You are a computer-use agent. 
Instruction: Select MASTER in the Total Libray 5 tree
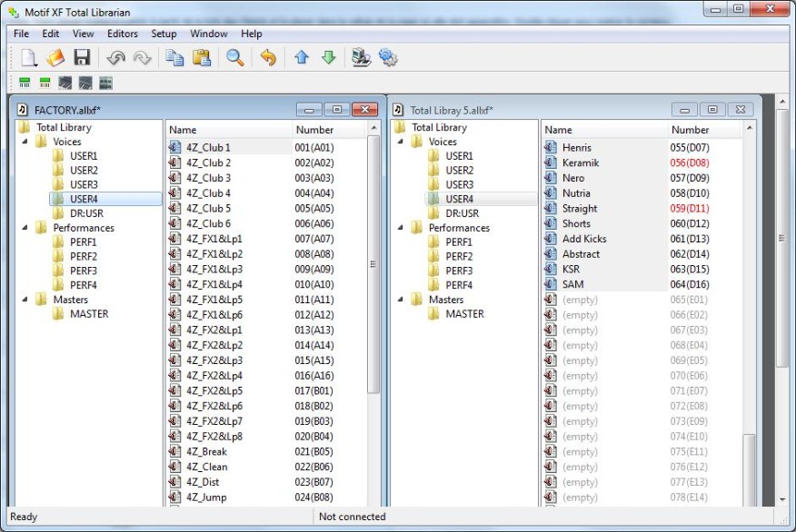(x=465, y=314)
